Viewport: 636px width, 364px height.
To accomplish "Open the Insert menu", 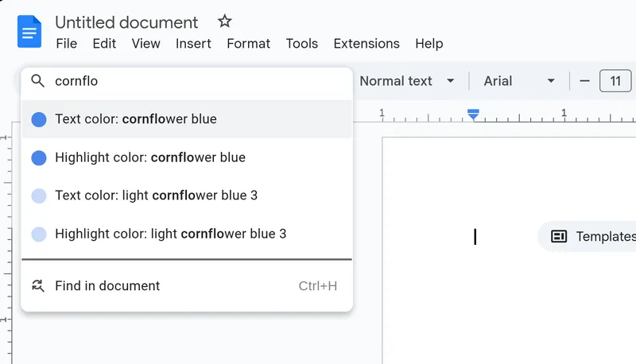I will [x=193, y=44].
